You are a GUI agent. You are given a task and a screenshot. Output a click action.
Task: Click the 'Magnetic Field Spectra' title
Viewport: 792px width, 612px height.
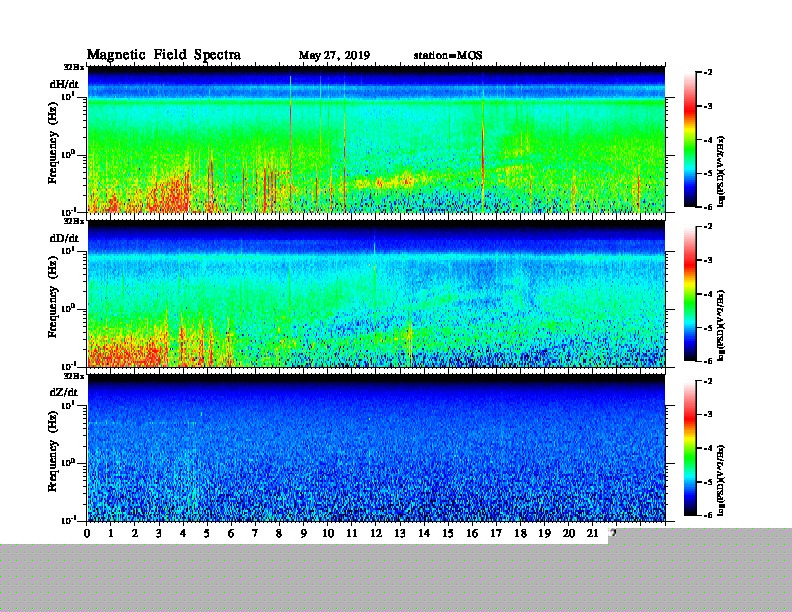pos(164,55)
